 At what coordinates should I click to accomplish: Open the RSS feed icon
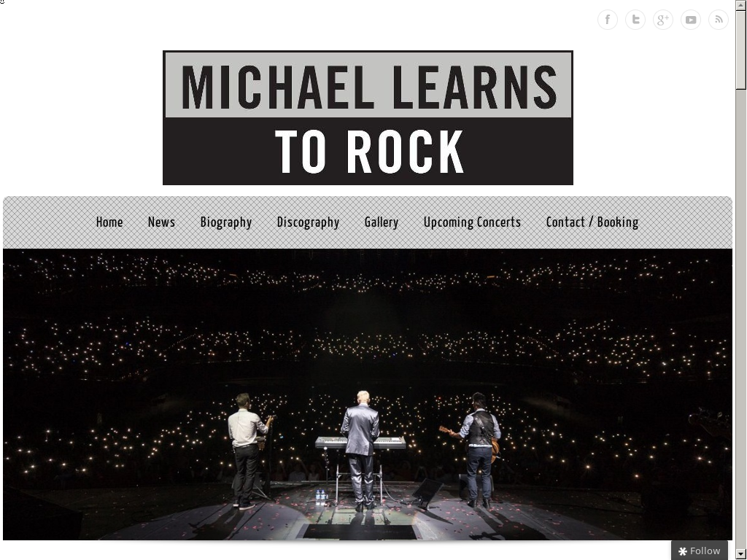(719, 20)
